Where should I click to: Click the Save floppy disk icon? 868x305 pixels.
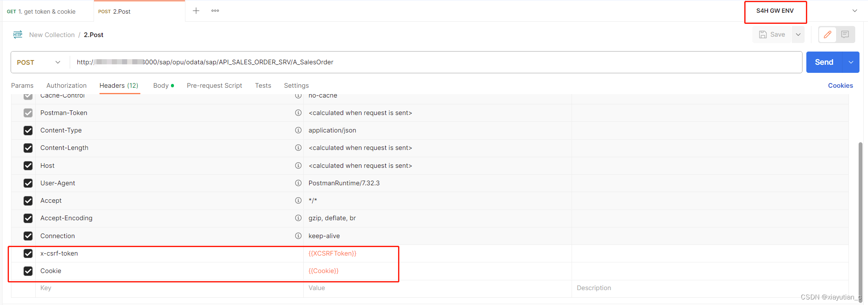click(x=763, y=35)
